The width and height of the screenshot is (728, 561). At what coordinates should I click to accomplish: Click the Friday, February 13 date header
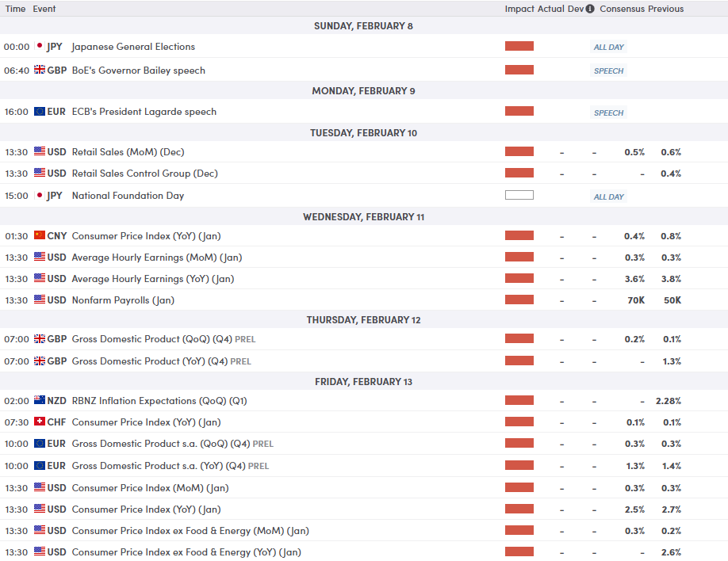tap(363, 382)
